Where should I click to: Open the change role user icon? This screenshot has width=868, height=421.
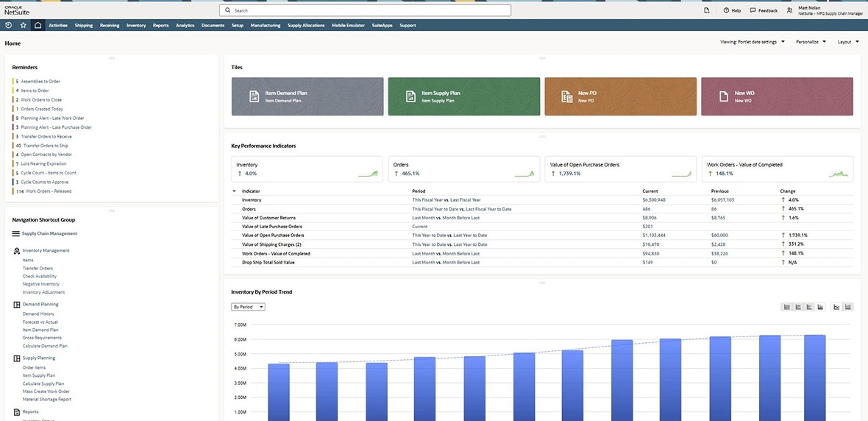tap(789, 10)
